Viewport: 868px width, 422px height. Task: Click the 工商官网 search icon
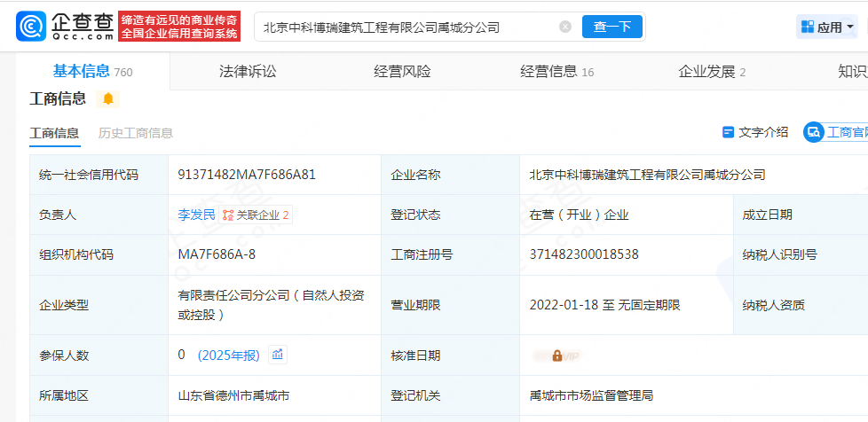[x=814, y=132]
